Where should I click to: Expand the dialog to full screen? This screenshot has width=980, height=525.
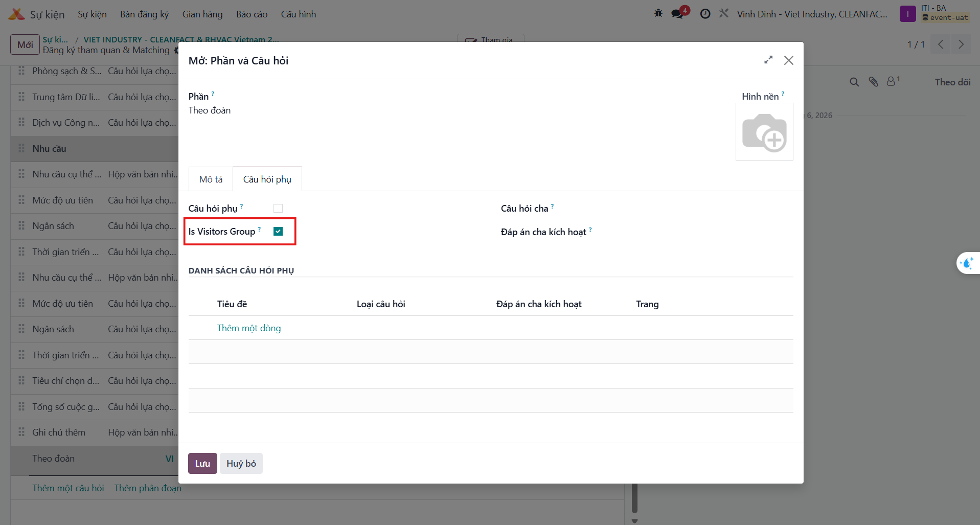[x=768, y=60]
